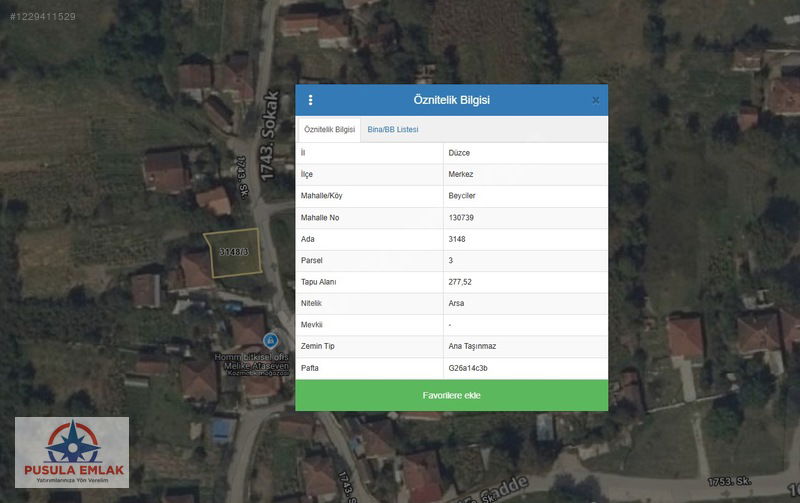
Task: Click the Pafta value G26a14c3b
Action: click(x=468, y=368)
